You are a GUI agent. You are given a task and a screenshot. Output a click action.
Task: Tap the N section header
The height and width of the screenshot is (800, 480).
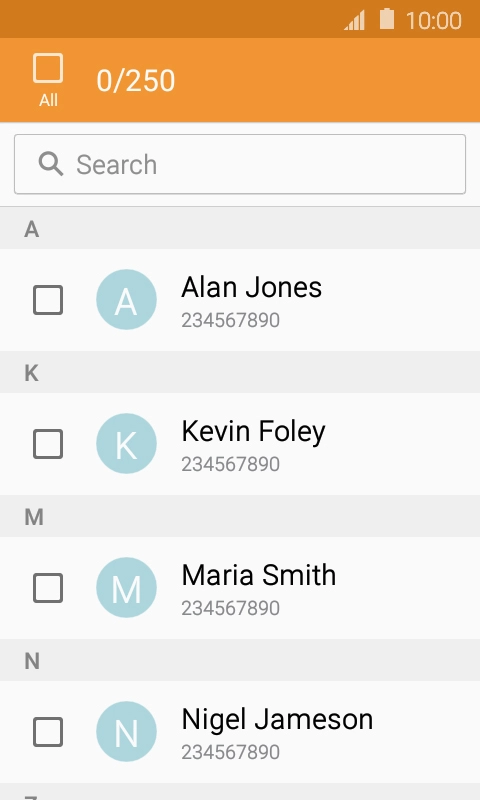pyautogui.click(x=240, y=660)
